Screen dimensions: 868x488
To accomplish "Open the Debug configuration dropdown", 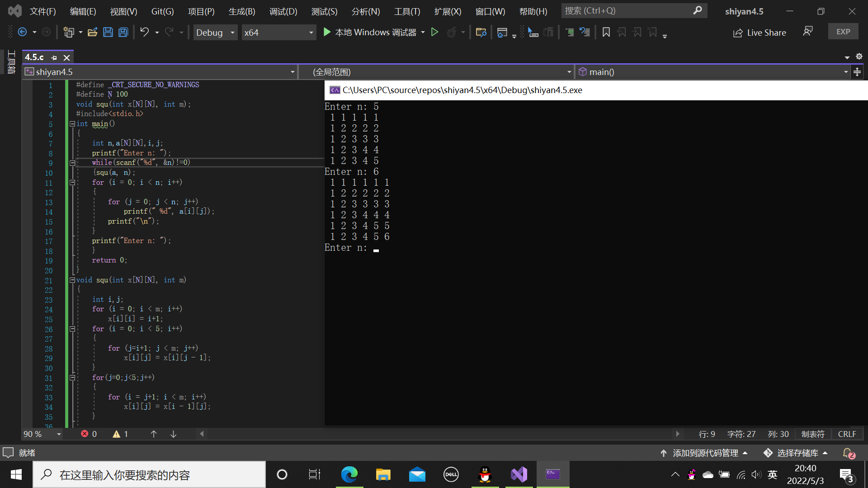I will (x=216, y=33).
